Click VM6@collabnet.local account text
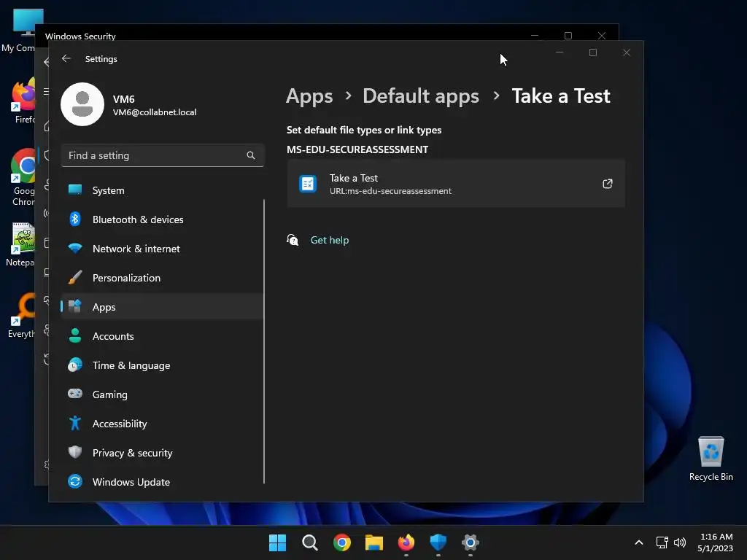 point(155,112)
